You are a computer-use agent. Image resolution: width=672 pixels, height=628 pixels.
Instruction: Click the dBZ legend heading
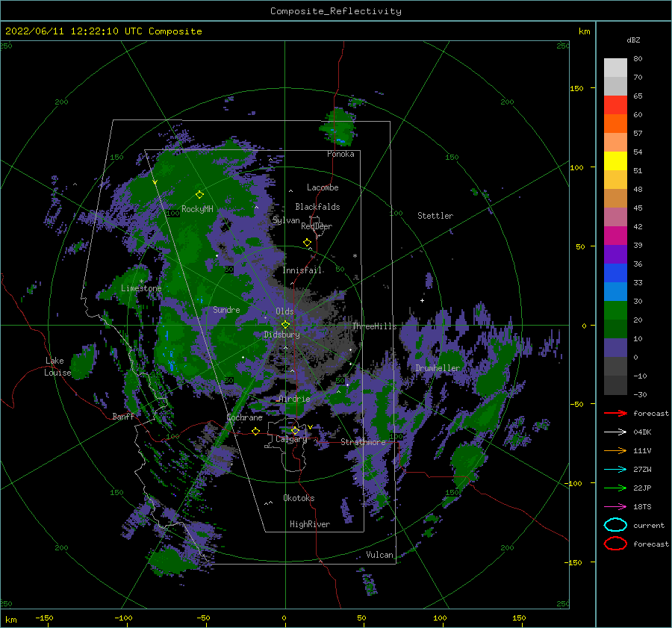pos(633,40)
